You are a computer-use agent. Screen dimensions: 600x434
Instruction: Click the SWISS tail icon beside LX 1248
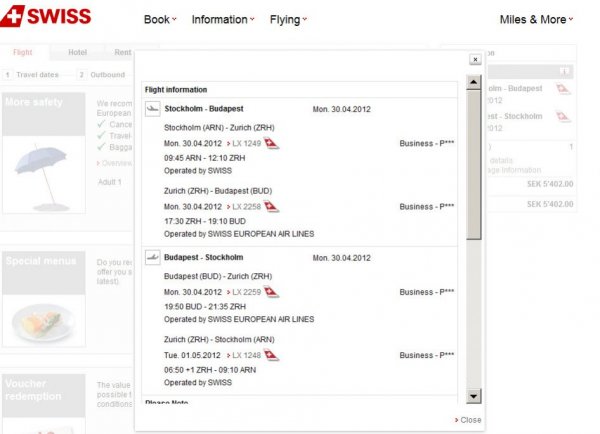(271, 354)
